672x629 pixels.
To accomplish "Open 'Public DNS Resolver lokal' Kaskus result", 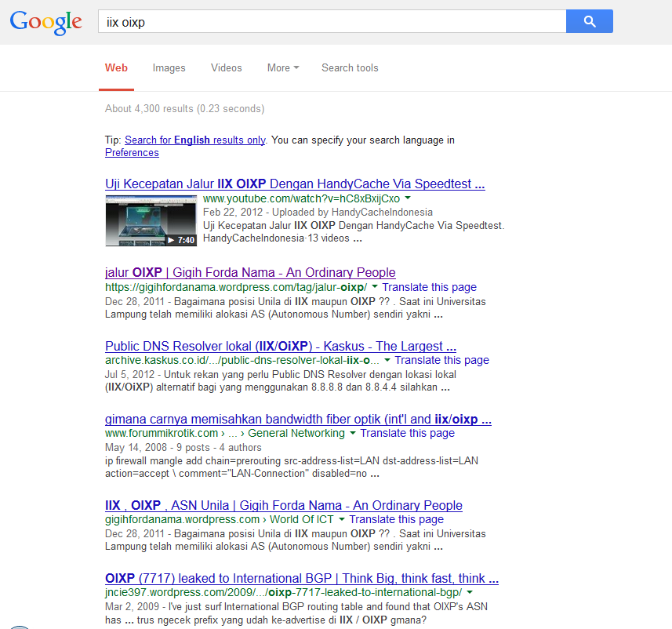I will point(281,346).
